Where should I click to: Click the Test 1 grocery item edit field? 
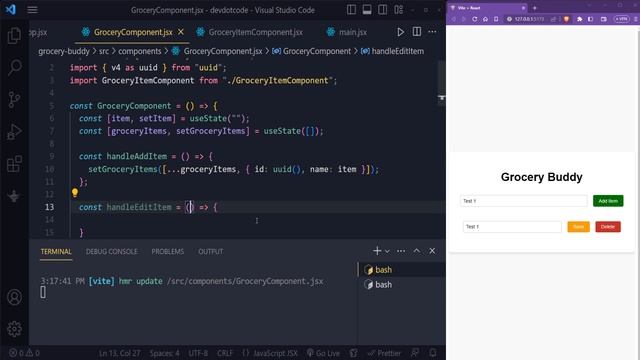tap(512, 227)
